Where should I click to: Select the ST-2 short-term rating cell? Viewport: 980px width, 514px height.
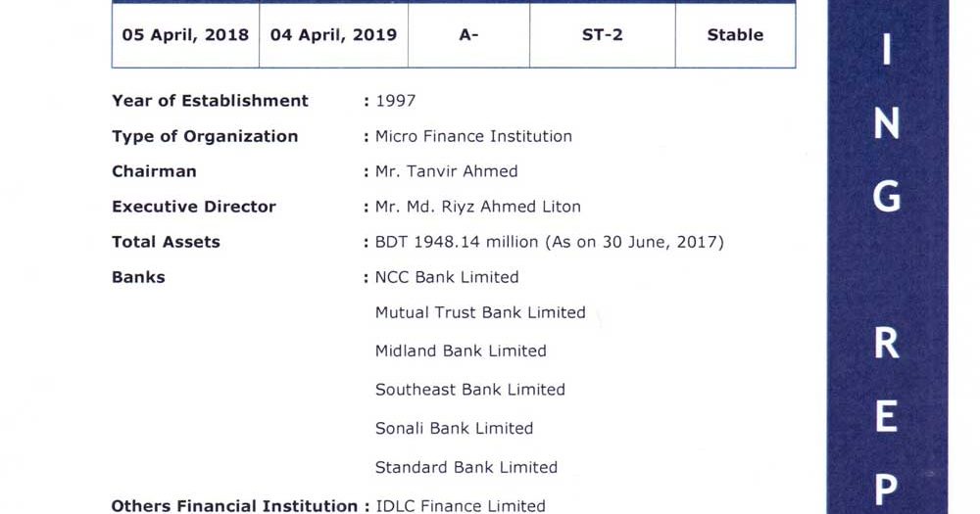tap(603, 35)
